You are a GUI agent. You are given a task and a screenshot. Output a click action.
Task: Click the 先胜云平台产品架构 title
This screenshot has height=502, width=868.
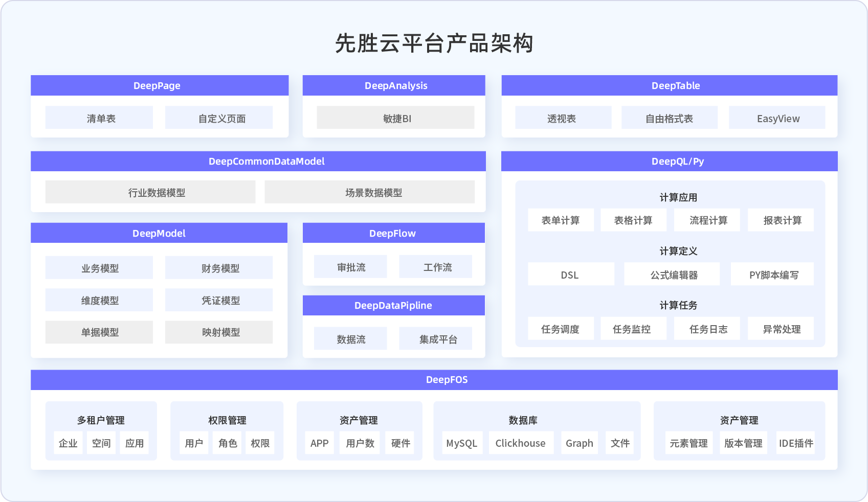tap(434, 43)
